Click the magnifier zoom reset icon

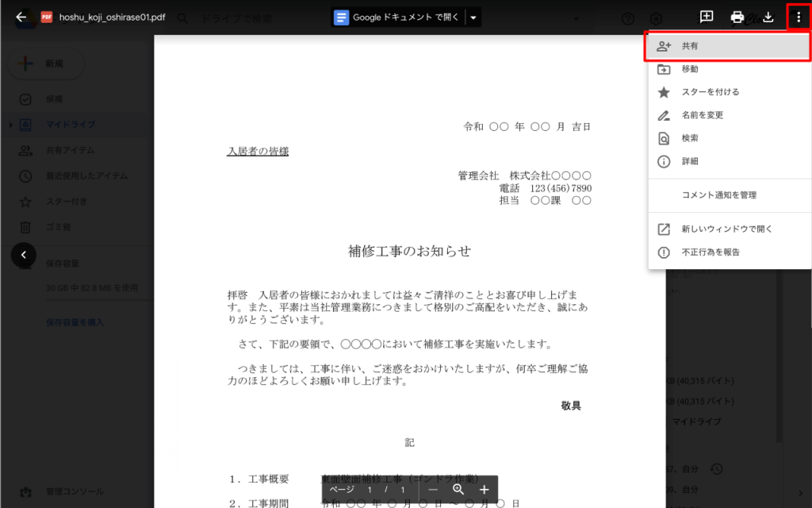pyautogui.click(x=458, y=490)
